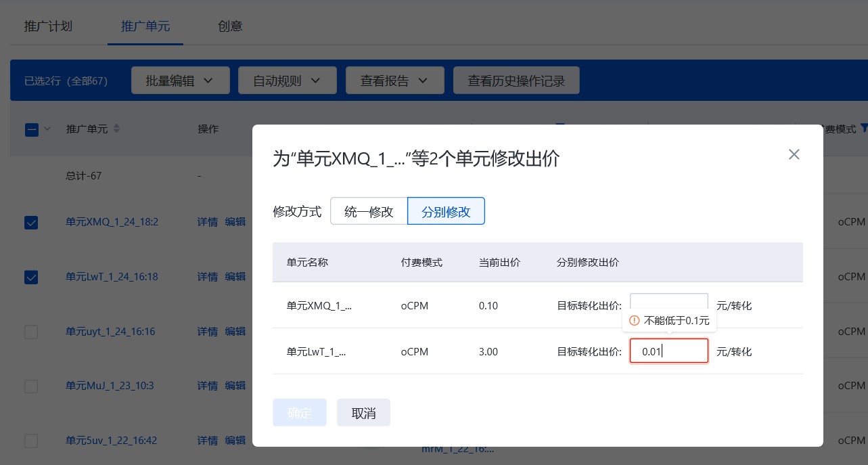The image size is (868, 465).
Task: Expand the 自动规则 dropdown menu
Action: coord(286,81)
